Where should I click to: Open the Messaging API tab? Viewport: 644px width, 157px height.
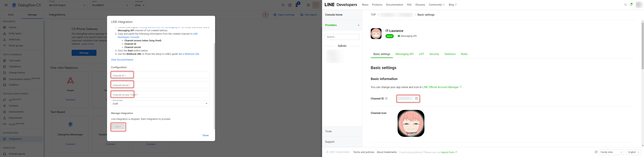click(404, 54)
